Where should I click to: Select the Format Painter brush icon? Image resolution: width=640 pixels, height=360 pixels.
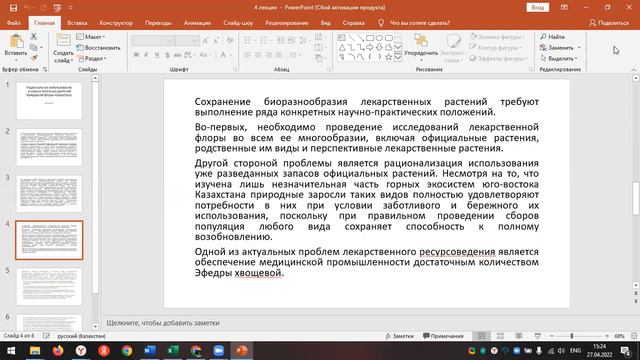point(34,58)
